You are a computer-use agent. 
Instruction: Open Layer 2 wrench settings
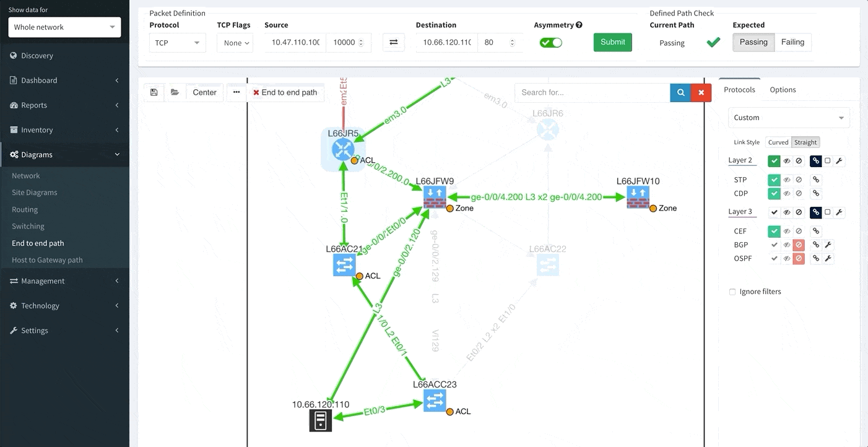(x=839, y=161)
